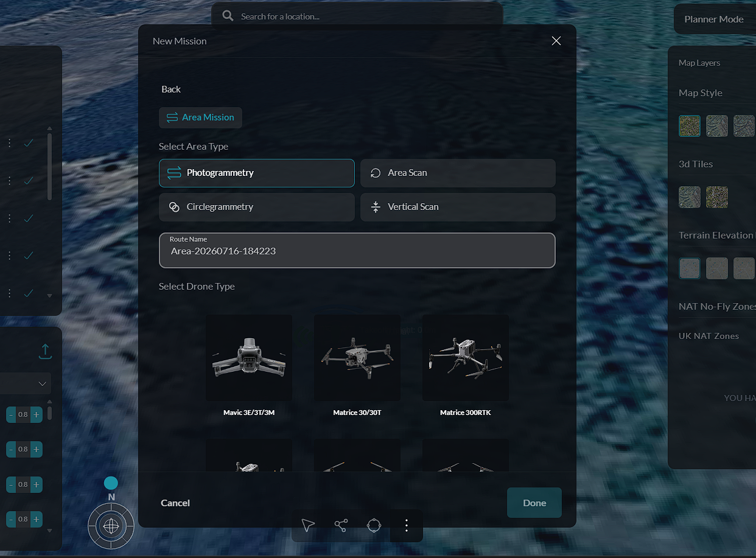756x558 pixels.
Task: Click the 3d Tiles section label
Action: [x=696, y=164]
